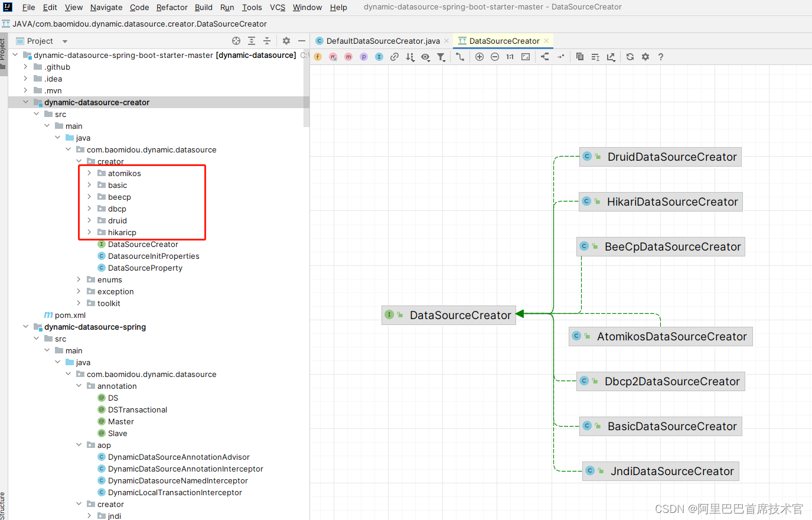
Task: Open export diagram dropdown icon
Action: click(x=611, y=57)
